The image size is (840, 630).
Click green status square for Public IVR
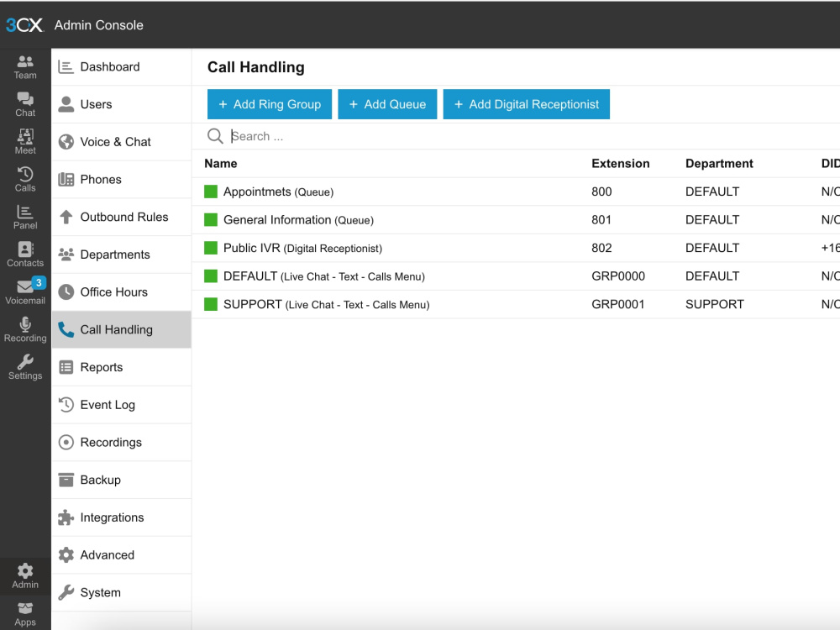click(211, 248)
